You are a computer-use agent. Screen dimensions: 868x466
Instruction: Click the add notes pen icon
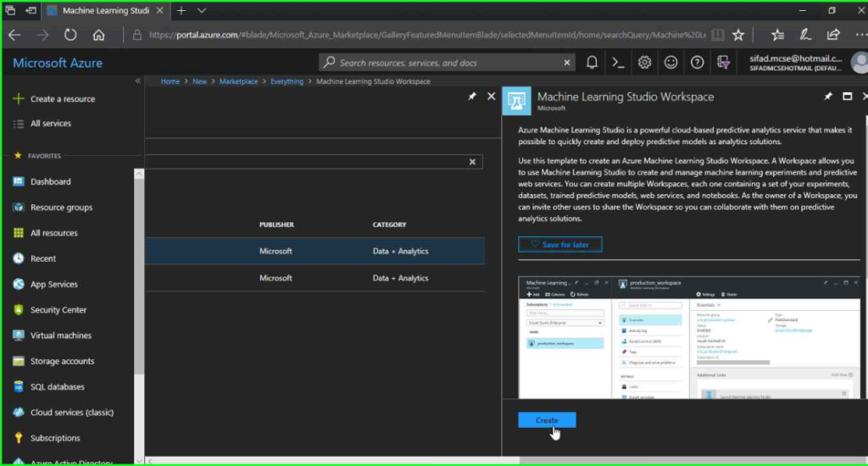click(805, 35)
